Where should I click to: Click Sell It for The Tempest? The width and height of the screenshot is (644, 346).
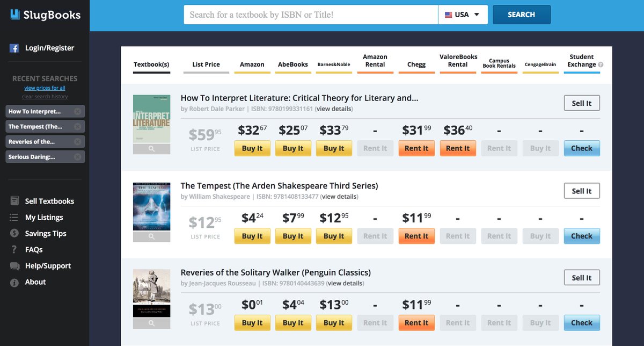[582, 191]
